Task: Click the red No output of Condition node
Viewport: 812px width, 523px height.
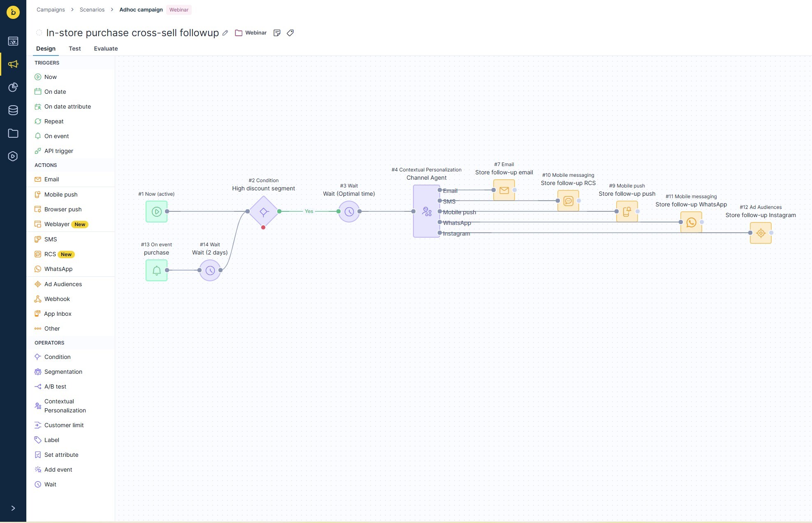Action: (x=263, y=227)
